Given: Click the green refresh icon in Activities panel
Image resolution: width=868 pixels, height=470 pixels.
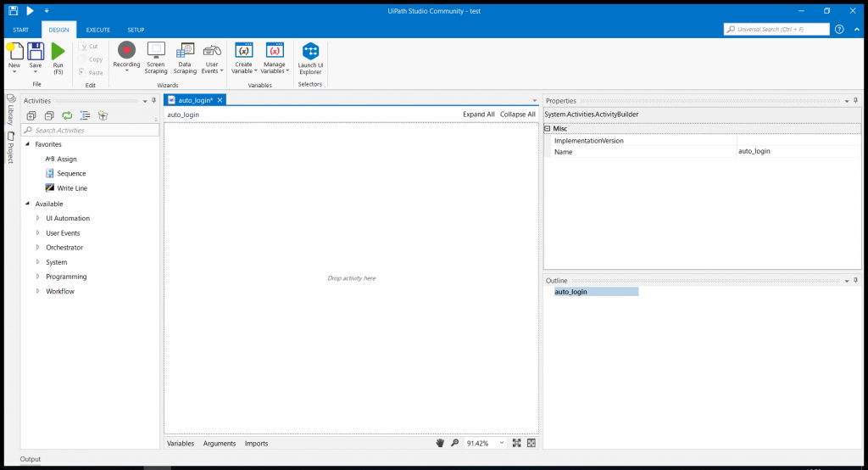Looking at the screenshot, I should click(x=67, y=115).
